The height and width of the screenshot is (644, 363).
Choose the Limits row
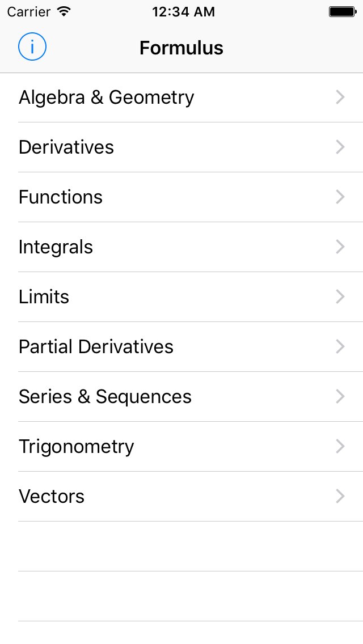point(44,297)
